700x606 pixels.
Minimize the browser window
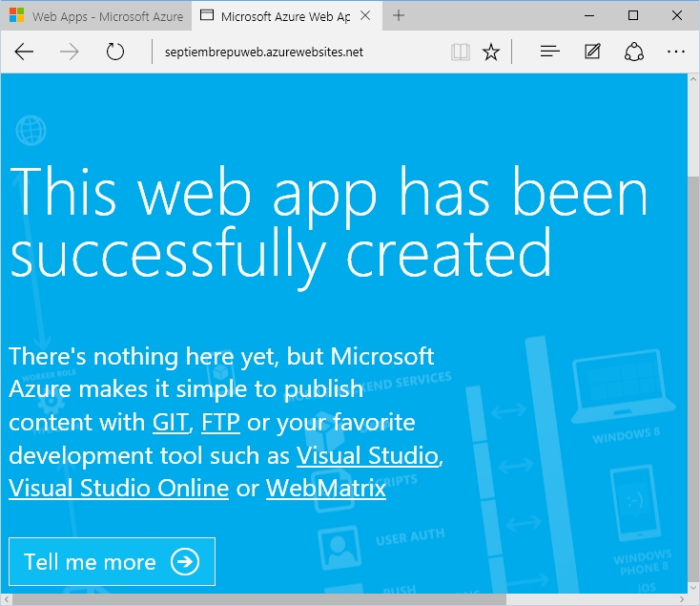point(589,15)
